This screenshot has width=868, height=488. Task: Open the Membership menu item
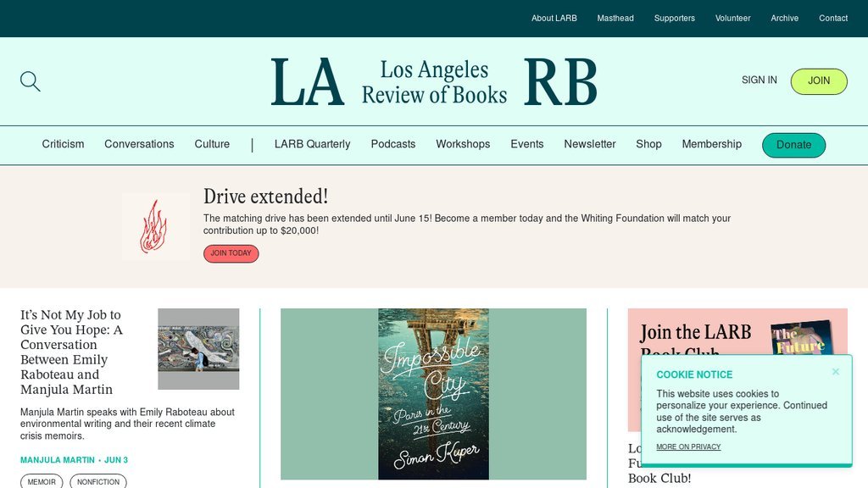711,144
